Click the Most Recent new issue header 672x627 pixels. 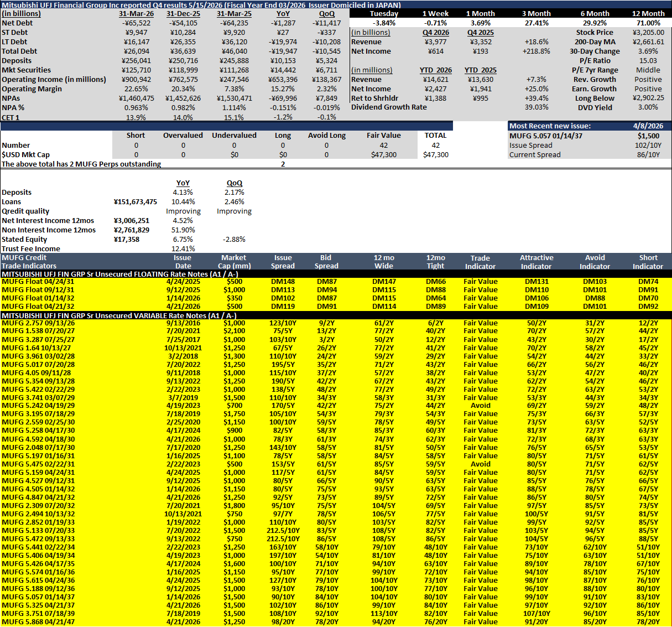(x=550, y=126)
